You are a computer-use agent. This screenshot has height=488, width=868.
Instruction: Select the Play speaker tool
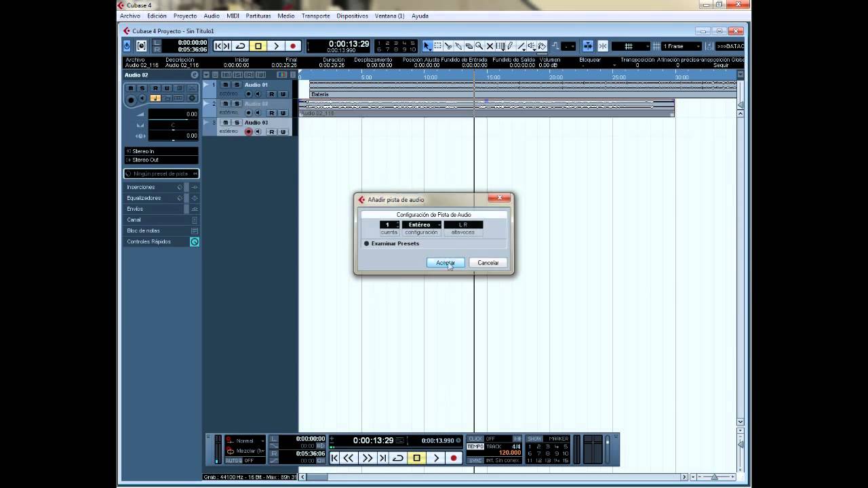tap(532, 46)
